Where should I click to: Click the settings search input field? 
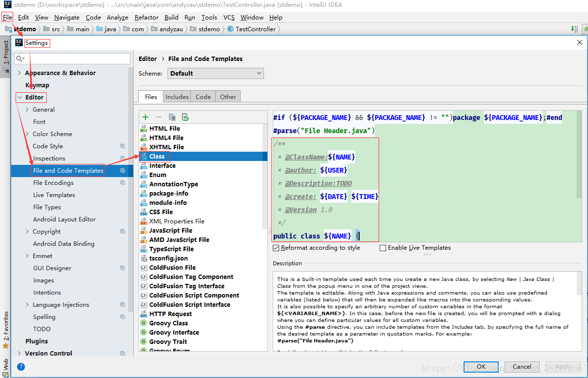coord(72,59)
